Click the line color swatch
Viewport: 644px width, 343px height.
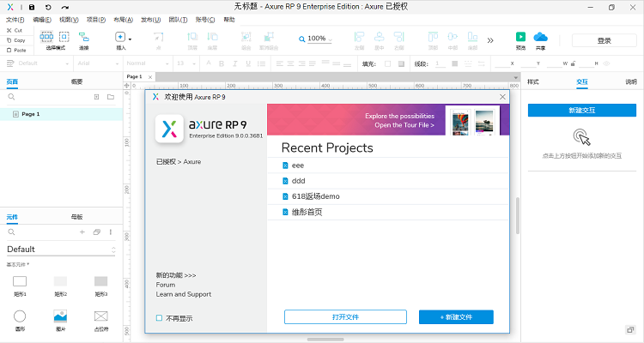point(454,63)
